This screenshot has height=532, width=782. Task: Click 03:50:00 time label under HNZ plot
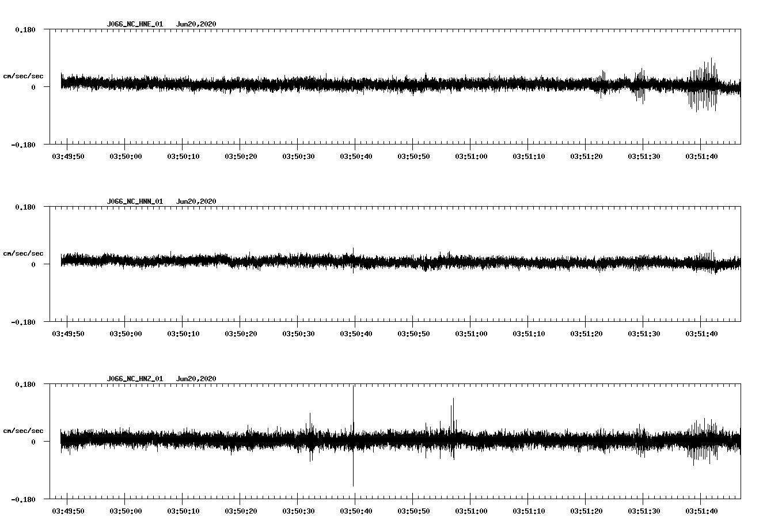click(x=126, y=511)
